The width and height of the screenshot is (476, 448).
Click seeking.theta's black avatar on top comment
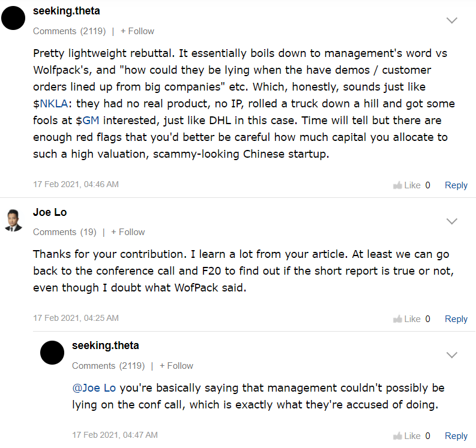[14, 19]
